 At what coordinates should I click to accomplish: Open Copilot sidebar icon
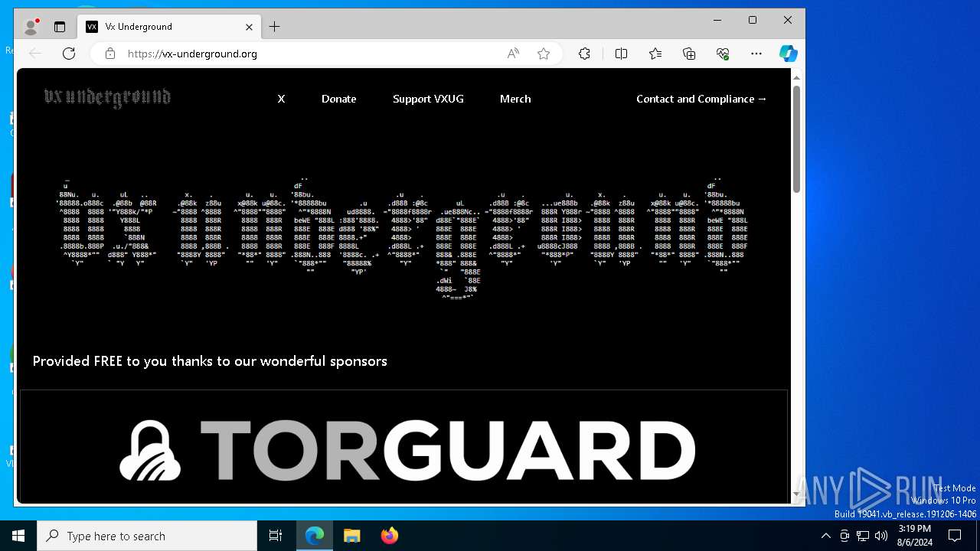click(x=789, y=54)
